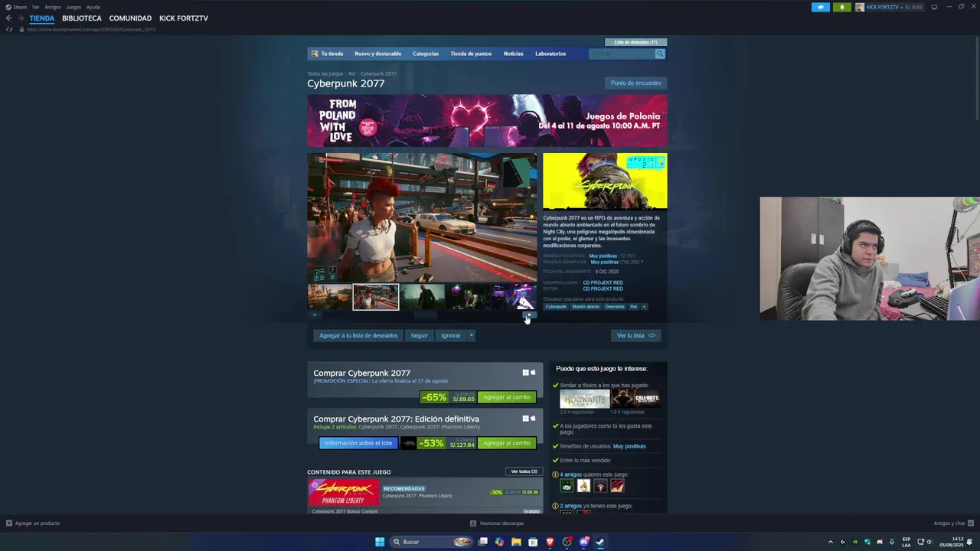Click Agregar a tu lista de deseados
The height and width of the screenshot is (551, 980).
358,335
